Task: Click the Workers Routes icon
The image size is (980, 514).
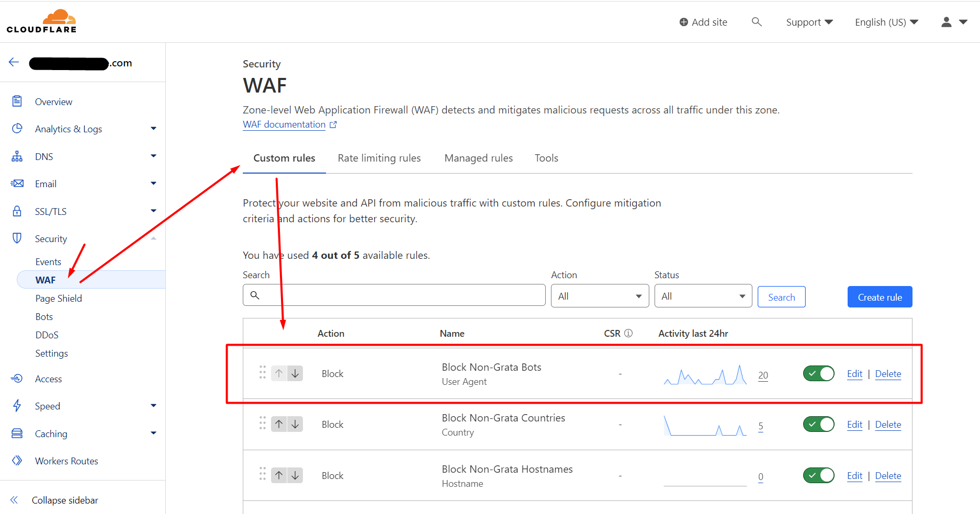Action: point(17,461)
